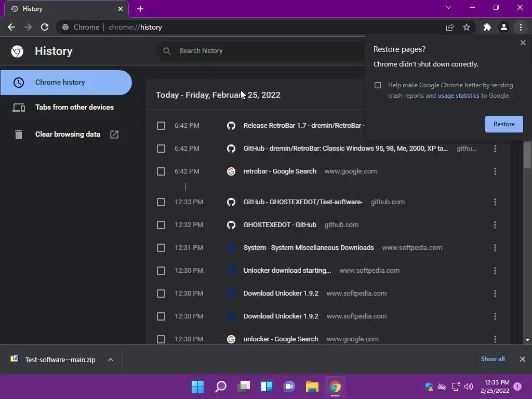Check the Unlocker download starting checkbox

pyautogui.click(x=161, y=271)
